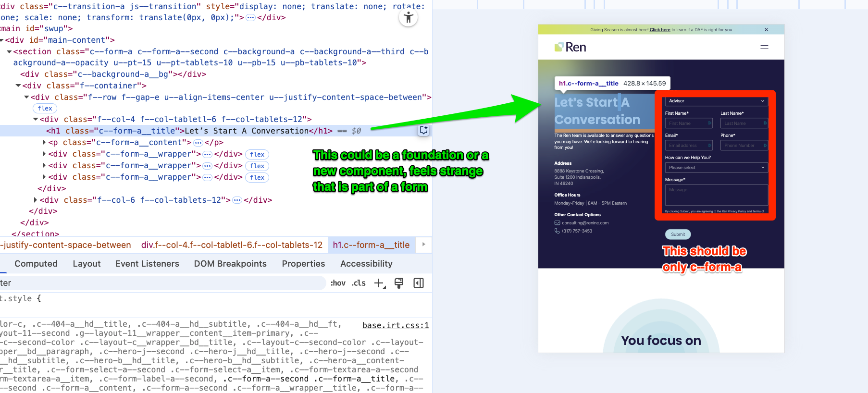The image size is (868, 393).
Task: Toggle the .cls class editor
Action: (359, 283)
